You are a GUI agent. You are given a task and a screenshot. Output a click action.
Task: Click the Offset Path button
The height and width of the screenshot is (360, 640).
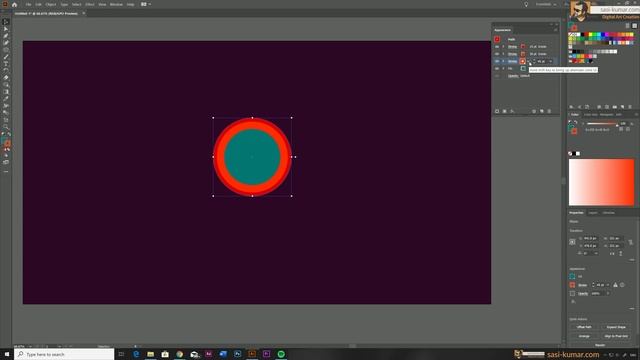[584, 327]
